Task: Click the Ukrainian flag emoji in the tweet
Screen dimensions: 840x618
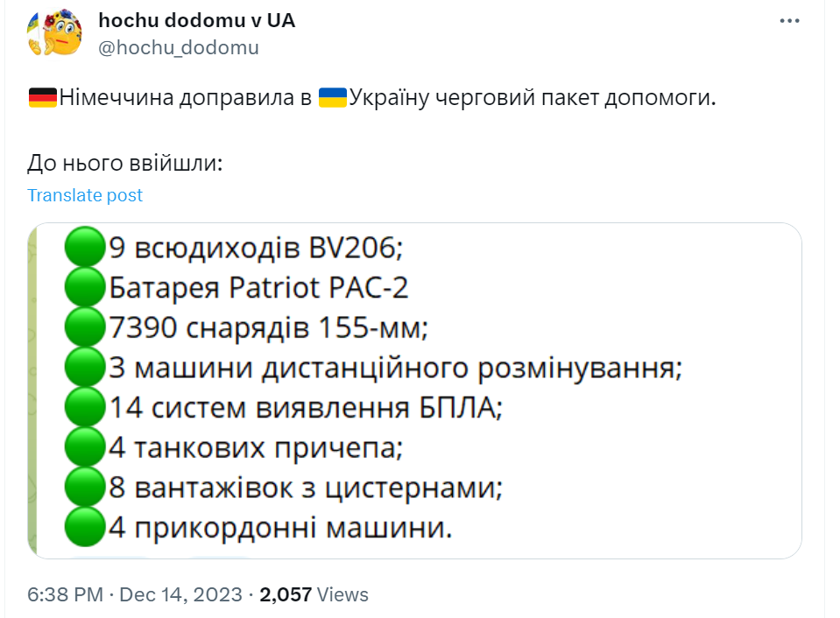Action: [333, 98]
